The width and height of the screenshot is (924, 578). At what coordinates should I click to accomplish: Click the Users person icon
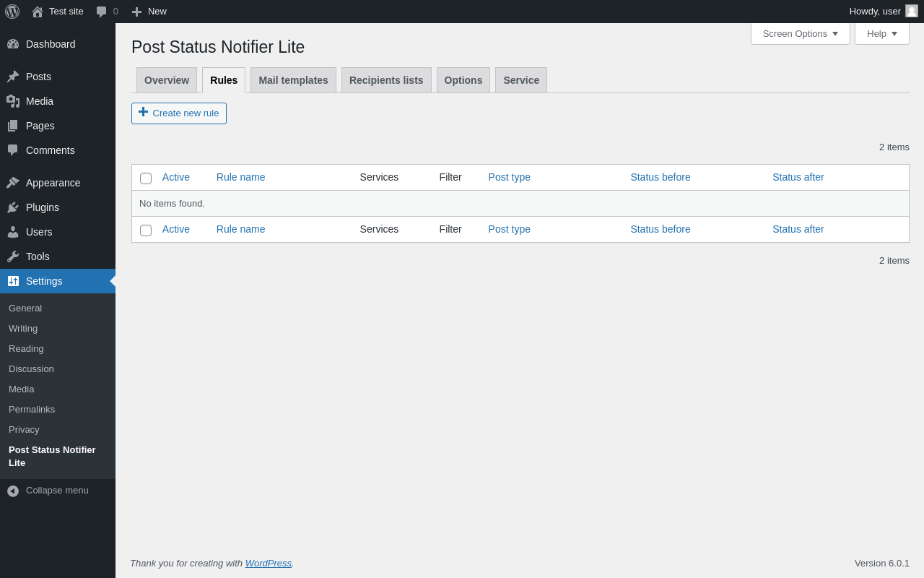pos(13,232)
